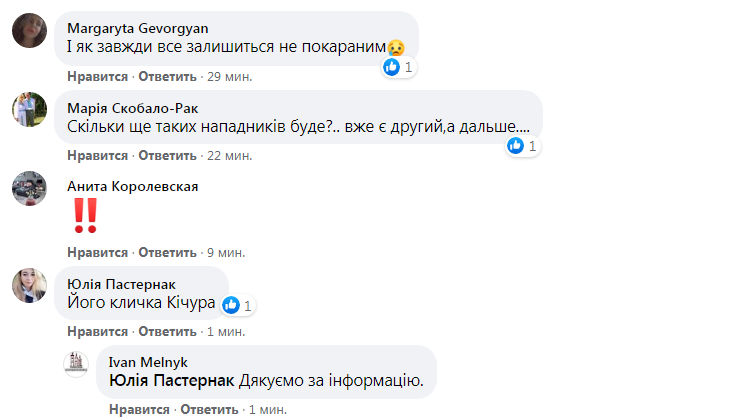Like Анита Королевская's comment via Нравится

point(97,251)
